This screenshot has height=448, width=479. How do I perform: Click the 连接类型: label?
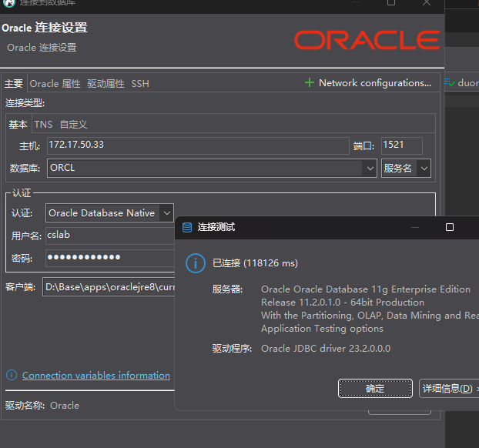(25, 103)
